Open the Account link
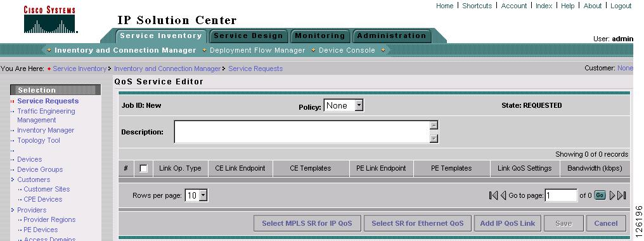644x241 pixels. tap(514, 6)
